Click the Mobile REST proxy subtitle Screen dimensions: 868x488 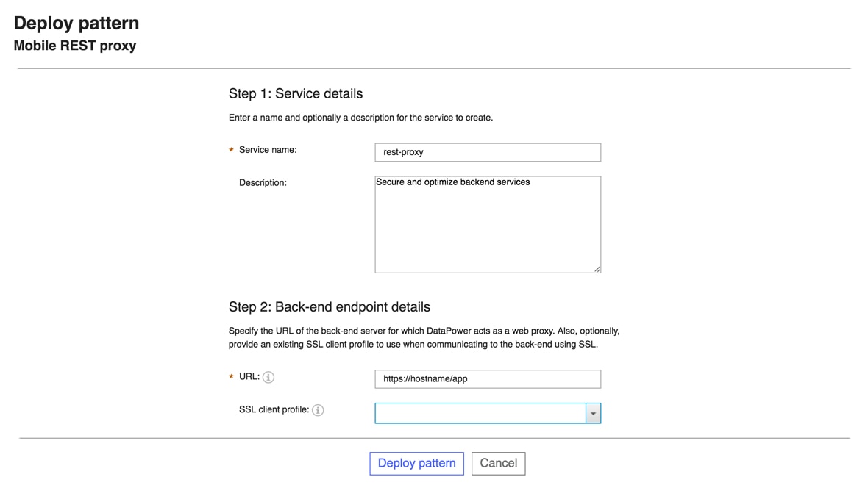tap(74, 46)
